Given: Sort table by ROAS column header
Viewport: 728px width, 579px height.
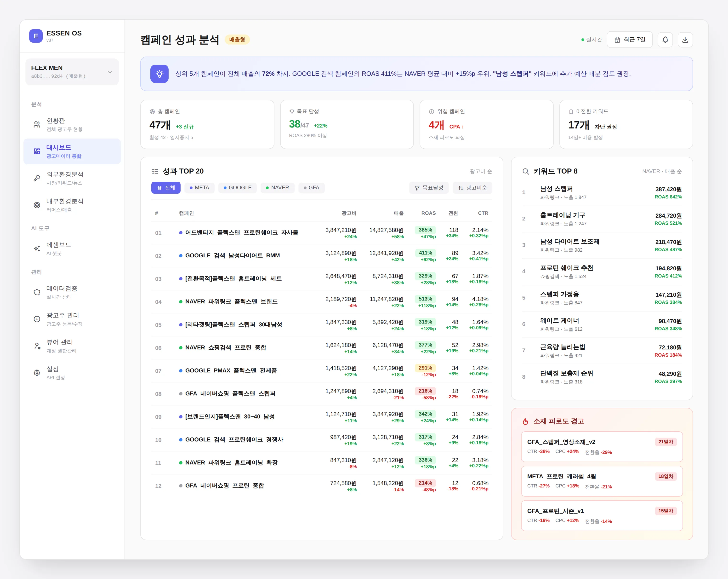Looking at the screenshot, I should [428, 213].
